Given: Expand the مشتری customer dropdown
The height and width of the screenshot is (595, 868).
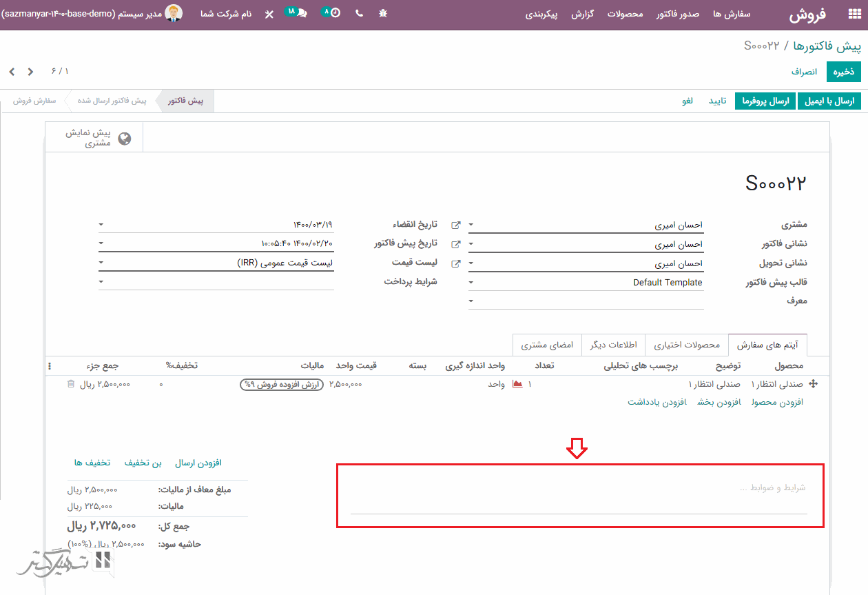Looking at the screenshot, I should coord(471,225).
